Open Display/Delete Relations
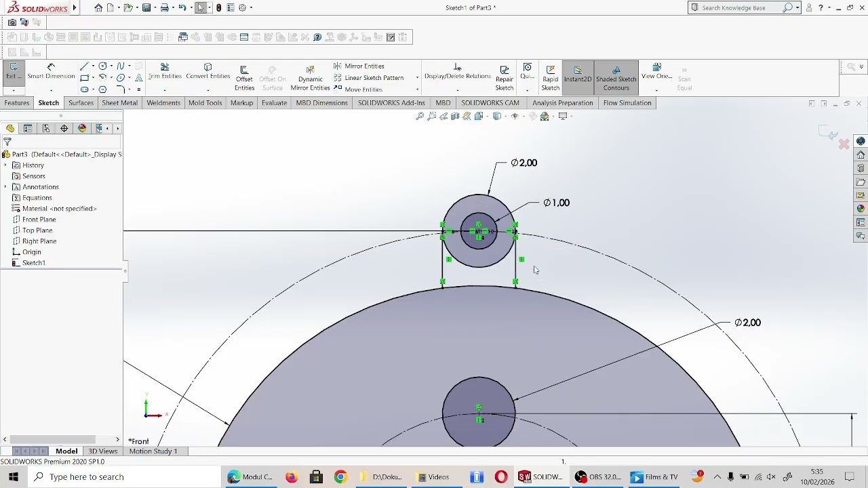 457,71
